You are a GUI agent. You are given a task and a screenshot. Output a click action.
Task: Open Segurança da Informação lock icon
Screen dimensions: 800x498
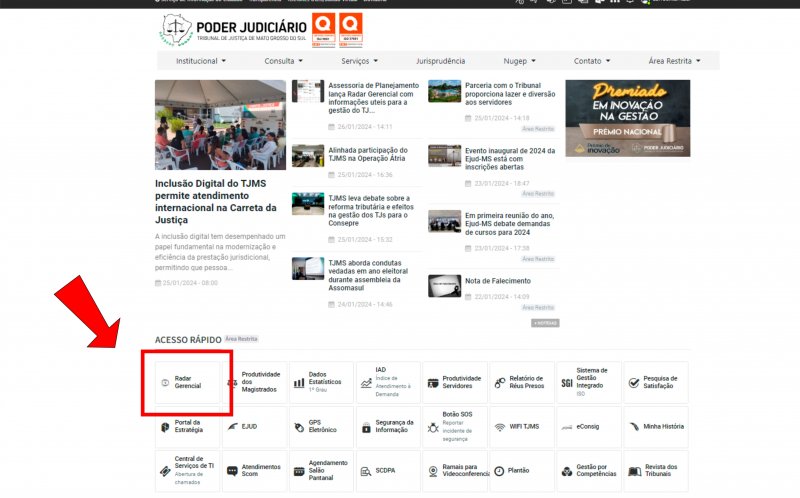[366, 427]
